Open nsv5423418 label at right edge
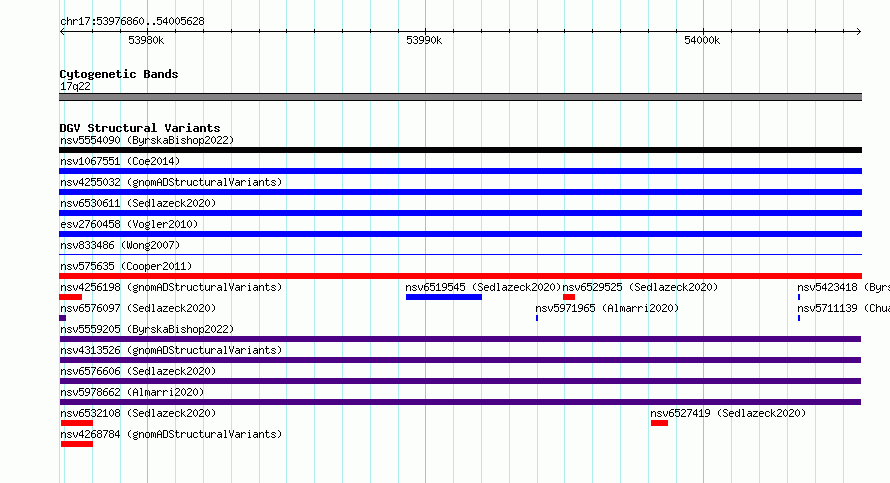890x483 pixels. tap(843, 287)
